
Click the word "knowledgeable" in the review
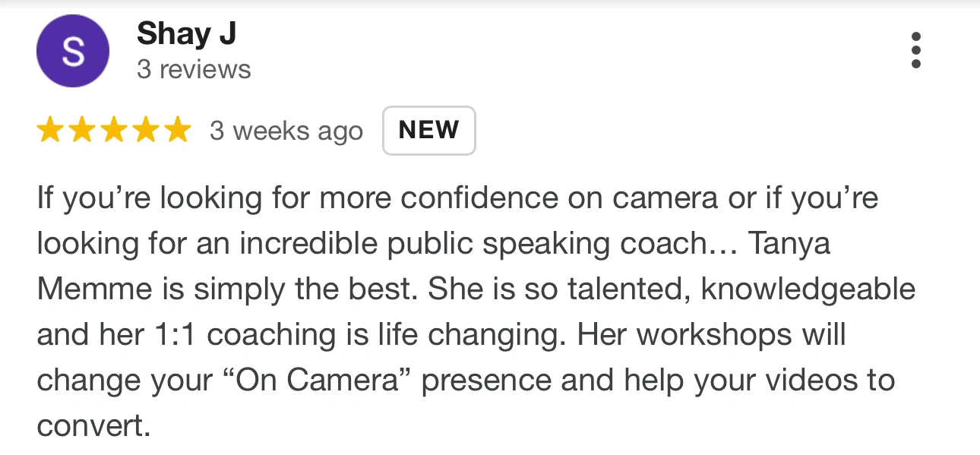pyautogui.click(x=808, y=289)
